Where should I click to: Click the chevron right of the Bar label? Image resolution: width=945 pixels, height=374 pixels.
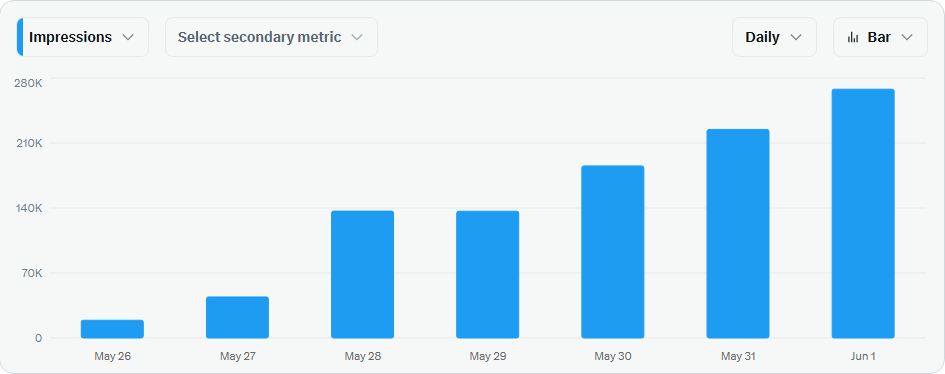[x=906, y=37]
